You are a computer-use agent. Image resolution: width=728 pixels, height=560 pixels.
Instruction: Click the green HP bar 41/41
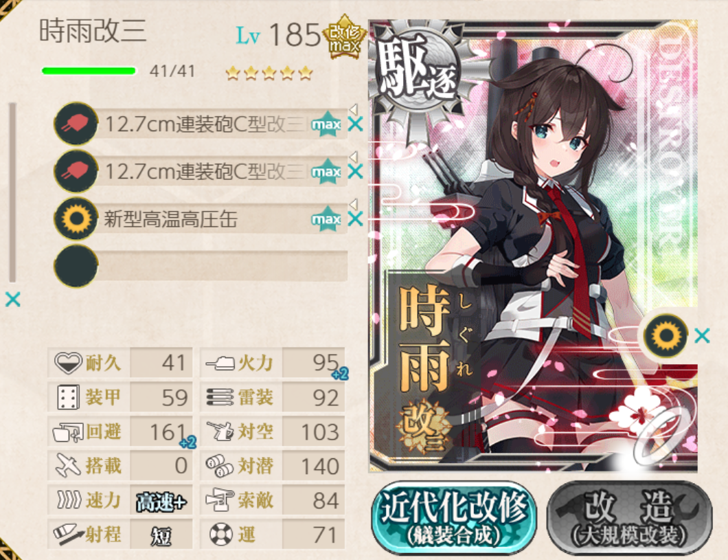click(89, 71)
